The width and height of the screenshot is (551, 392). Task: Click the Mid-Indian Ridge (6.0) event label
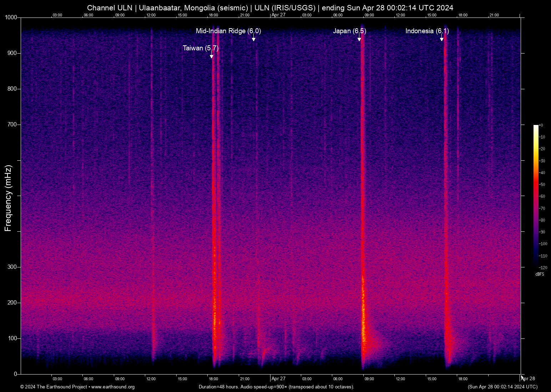[228, 31]
